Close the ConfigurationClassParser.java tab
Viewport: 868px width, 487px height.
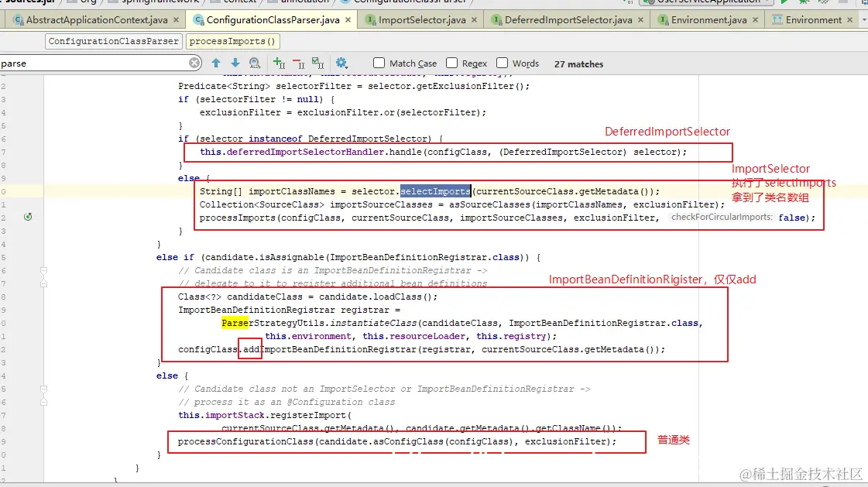click(348, 20)
